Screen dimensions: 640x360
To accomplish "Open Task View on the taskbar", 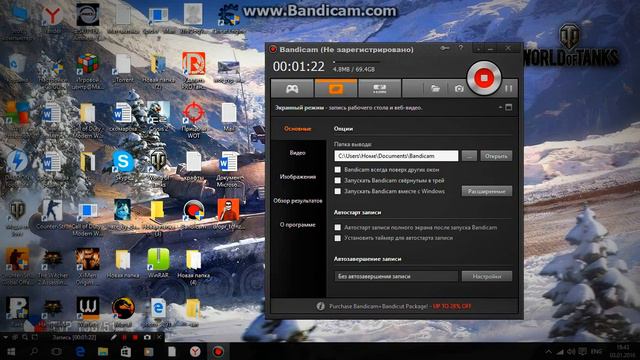I will coord(57,351).
